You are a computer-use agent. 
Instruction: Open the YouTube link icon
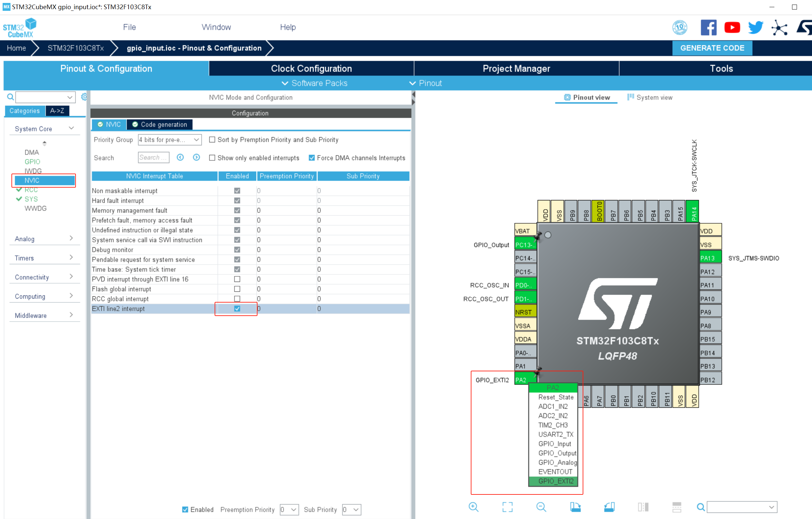732,27
